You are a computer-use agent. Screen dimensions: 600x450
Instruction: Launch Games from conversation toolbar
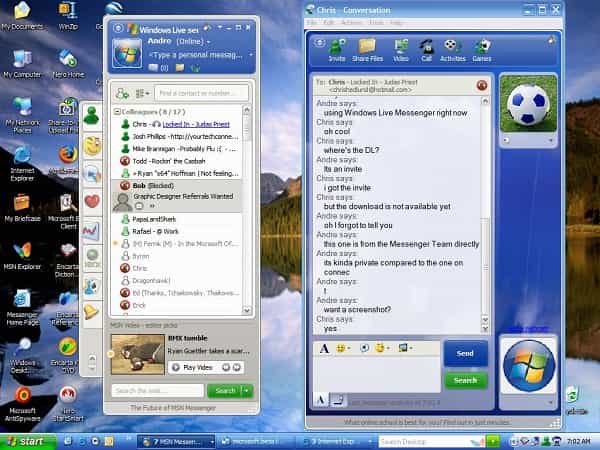click(x=482, y=48)
